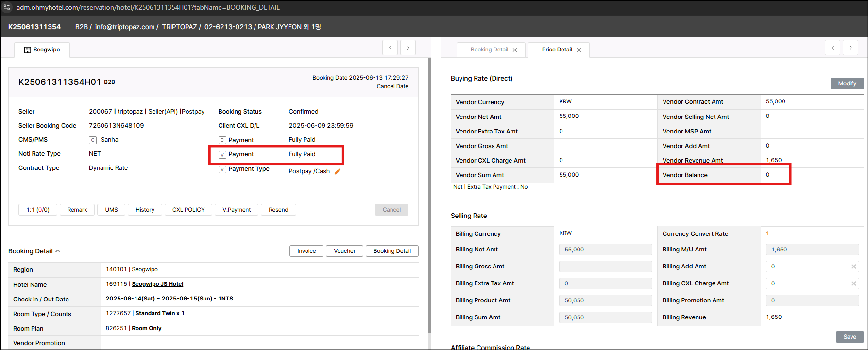Switch to the Booking Detail tab
The width and height of the screenshot is (868, 350).
489,50
